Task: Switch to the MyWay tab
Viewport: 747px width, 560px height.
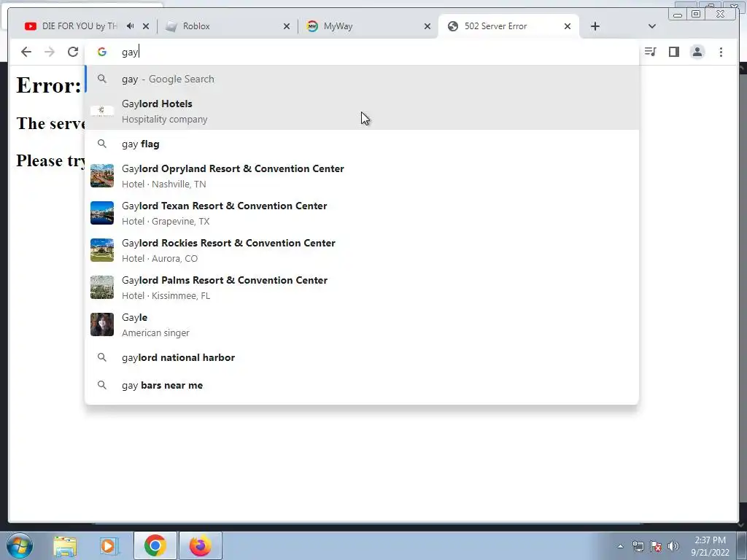Action: [x=367, y=26]
